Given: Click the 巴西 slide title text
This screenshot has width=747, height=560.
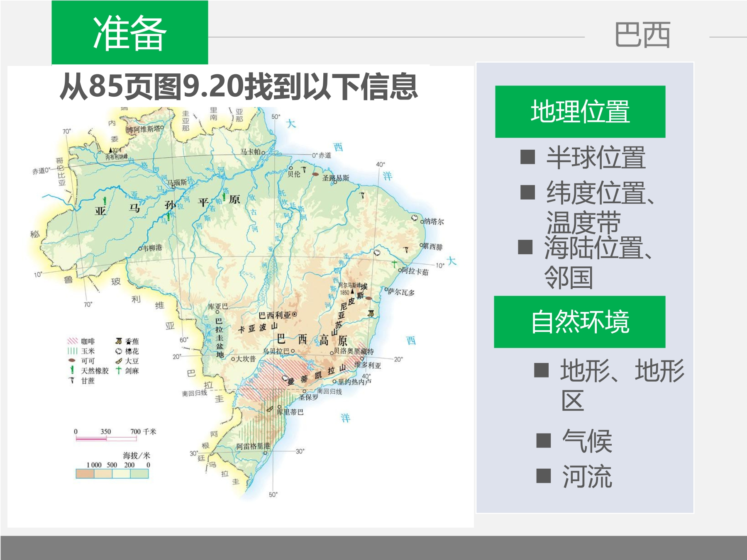Looking at the screenshot, I should coord(642,35).
